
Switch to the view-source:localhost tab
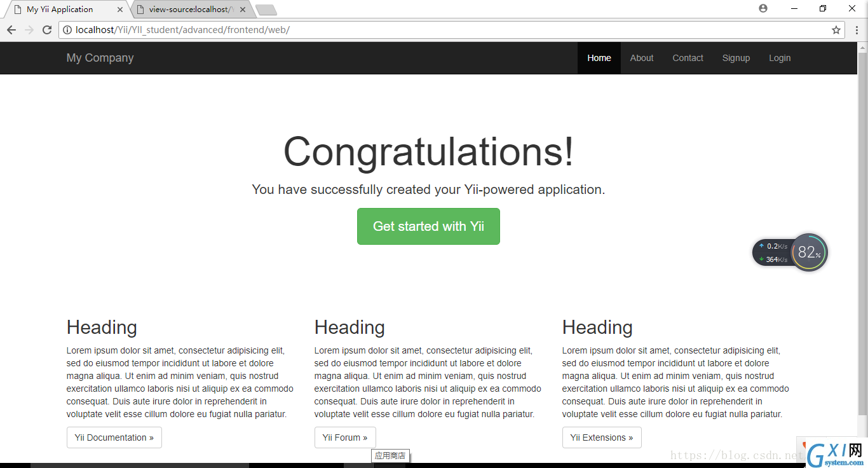click(x=191, y=10)
